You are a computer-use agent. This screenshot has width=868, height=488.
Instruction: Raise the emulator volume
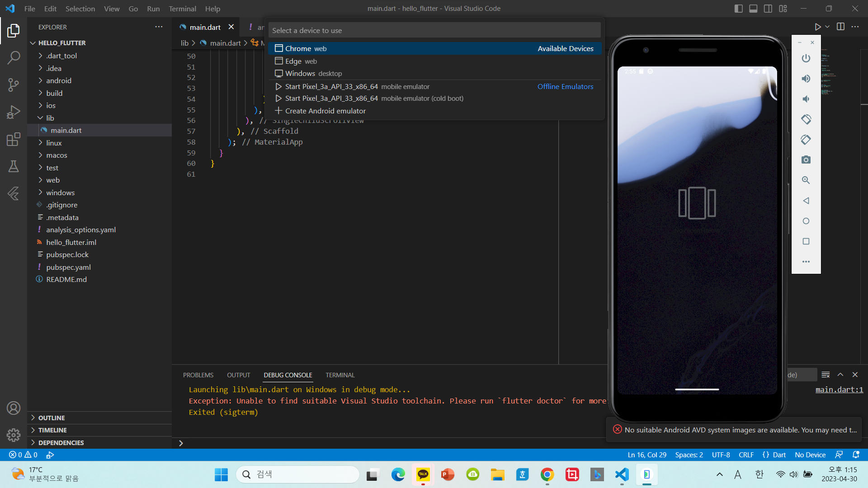point(806,79)
